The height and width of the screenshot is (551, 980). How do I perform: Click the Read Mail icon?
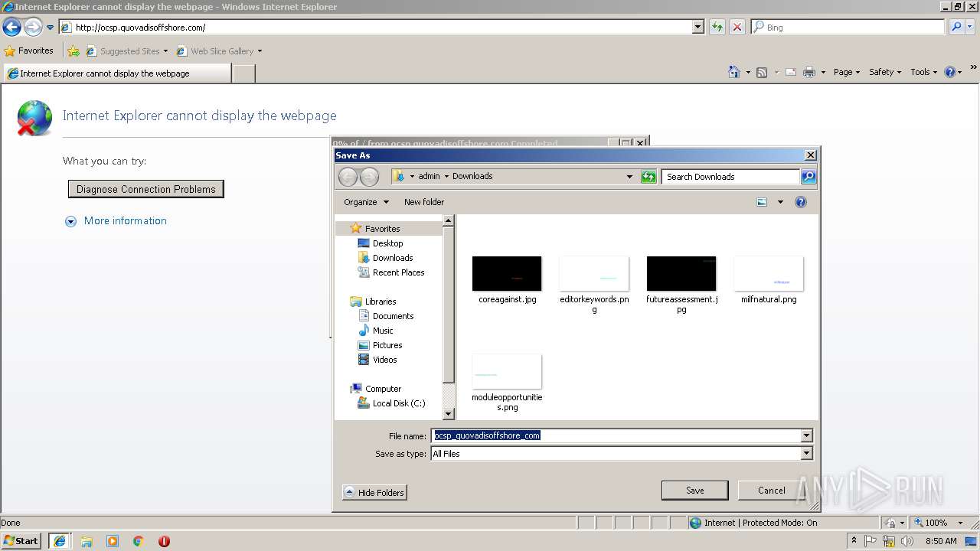(791, 72)
